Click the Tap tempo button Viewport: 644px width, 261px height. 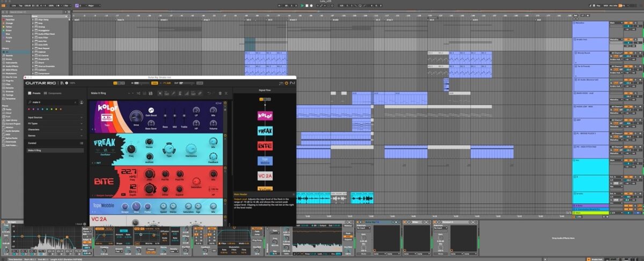pyautogui.click(x=20, y=5)
